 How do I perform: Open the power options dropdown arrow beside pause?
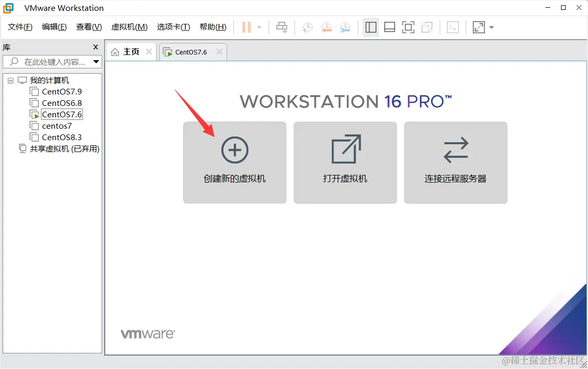259,27
